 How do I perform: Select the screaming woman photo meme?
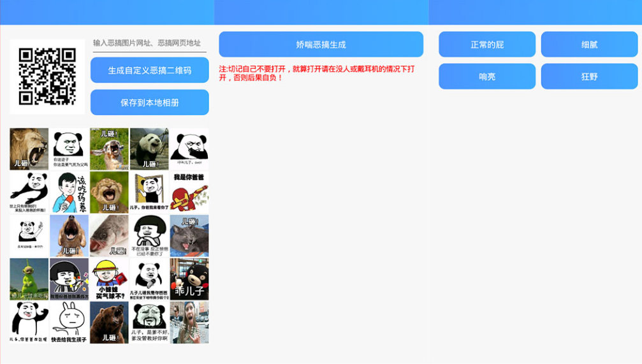click(x=189, y=323)
